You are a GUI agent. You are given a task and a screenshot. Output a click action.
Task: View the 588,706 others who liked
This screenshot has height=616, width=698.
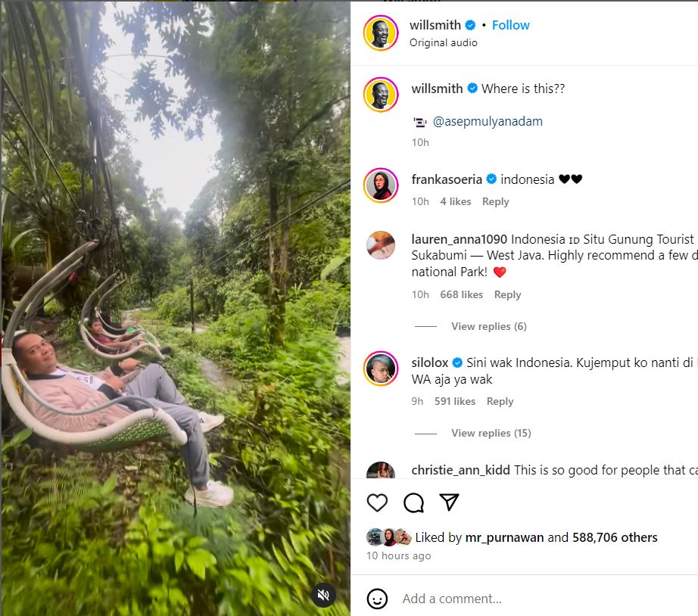coord(615,537)
